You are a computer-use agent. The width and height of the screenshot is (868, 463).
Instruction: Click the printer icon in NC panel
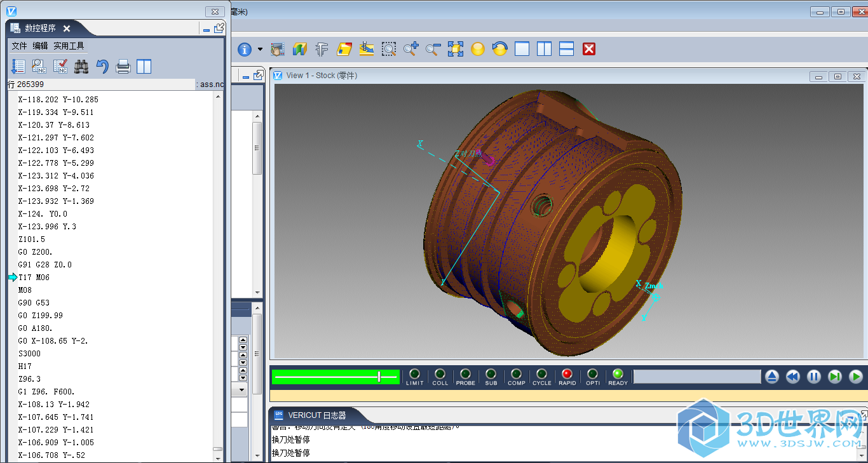click(x=123, y=66)
